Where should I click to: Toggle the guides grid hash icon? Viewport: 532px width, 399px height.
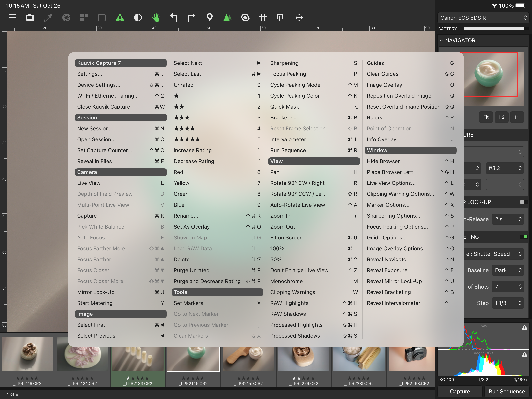tap(263, 18)
